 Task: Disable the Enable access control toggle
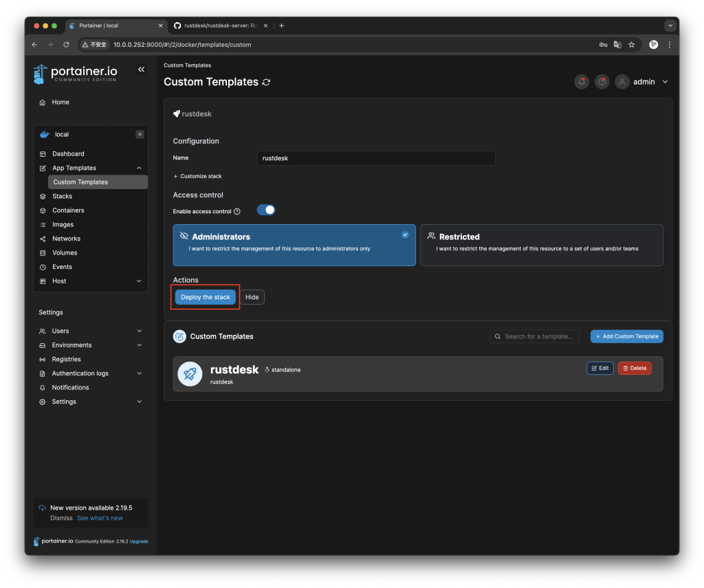pyautogui.click(x=265, y=209)
